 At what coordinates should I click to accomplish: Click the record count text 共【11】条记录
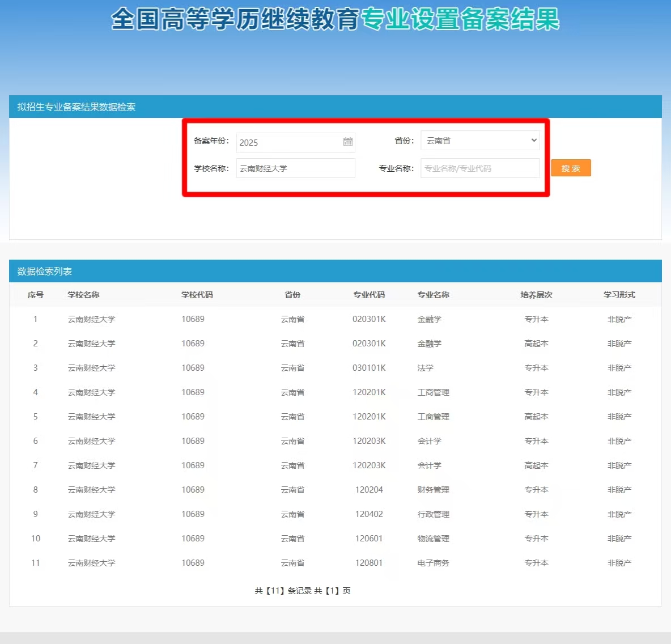[283, 591]
